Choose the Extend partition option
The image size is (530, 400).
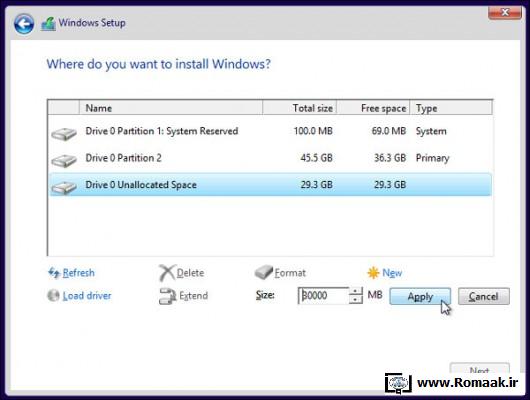coord(193,296)
